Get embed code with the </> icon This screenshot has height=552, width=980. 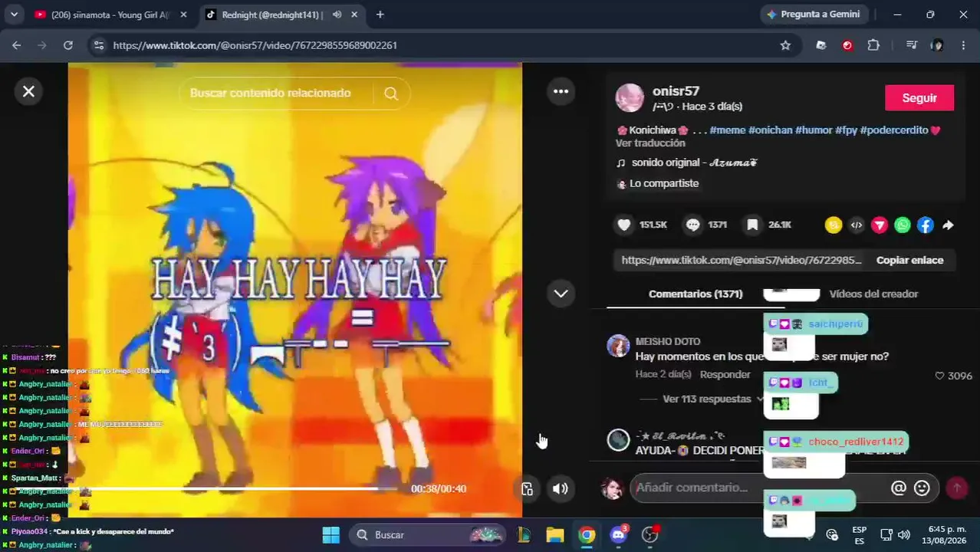tap(857, 225)
